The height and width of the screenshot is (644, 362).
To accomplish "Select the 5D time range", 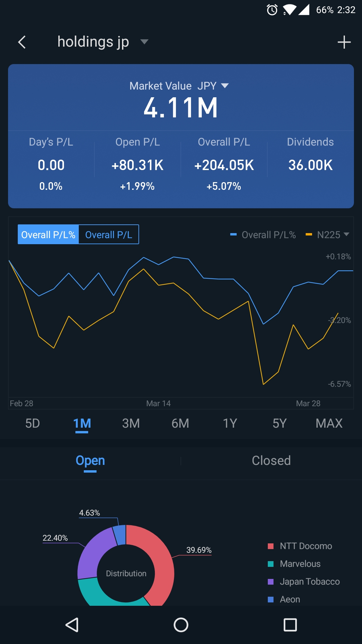I will [x=33, y=423].
